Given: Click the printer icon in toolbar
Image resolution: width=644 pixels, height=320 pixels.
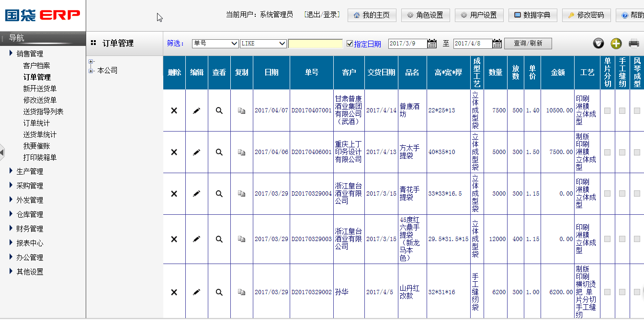Looking at the screenshot, I should click(x=634, y=44).
